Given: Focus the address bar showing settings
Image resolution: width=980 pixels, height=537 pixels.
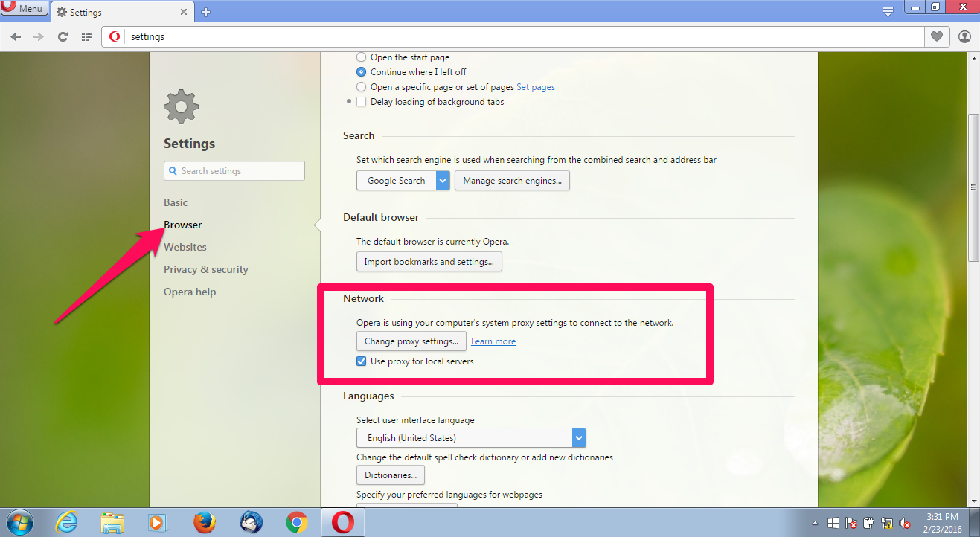Looking at the screenshot, I should pyautogui.click(x=513, y=36).
